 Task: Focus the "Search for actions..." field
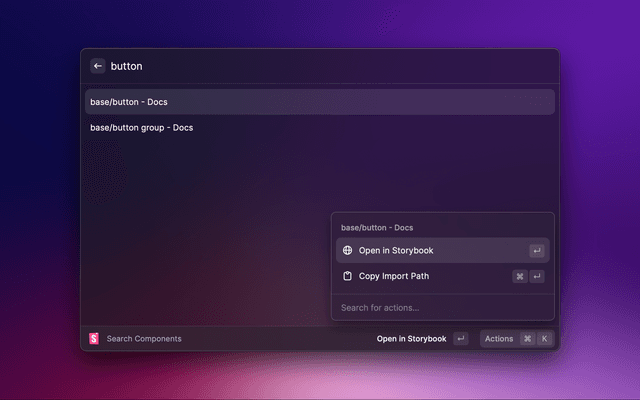pos(440,307)
